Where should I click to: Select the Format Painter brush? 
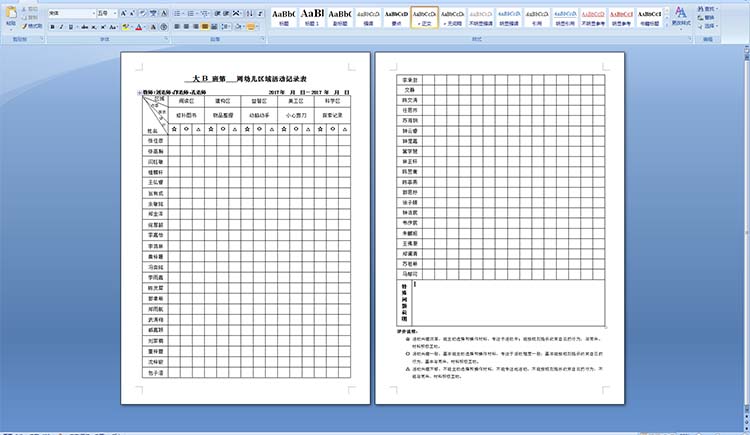(25, 26)
